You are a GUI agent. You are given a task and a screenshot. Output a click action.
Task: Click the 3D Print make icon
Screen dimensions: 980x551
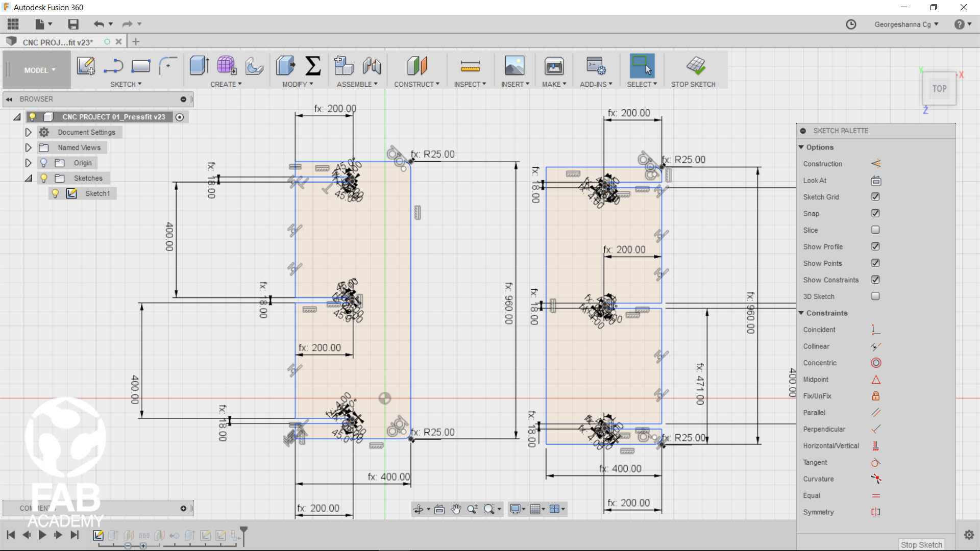[554, 66]
